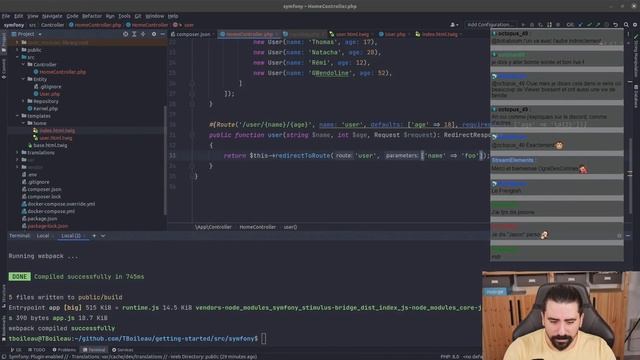Open the Git menu
Viewport: 640px width, 360px height.
[x=138, y=16]
